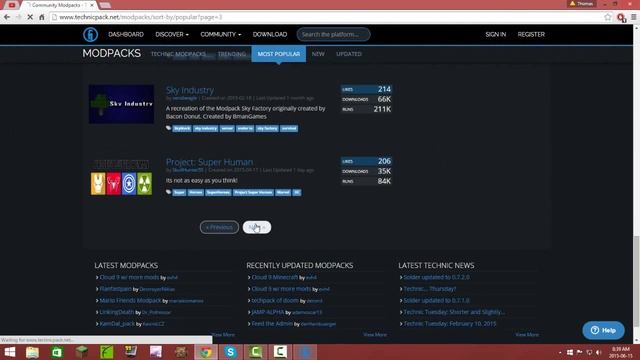The height and width of the screenshot is (360, 640).
Task: Open the Windows Start button
Action: 9,352
